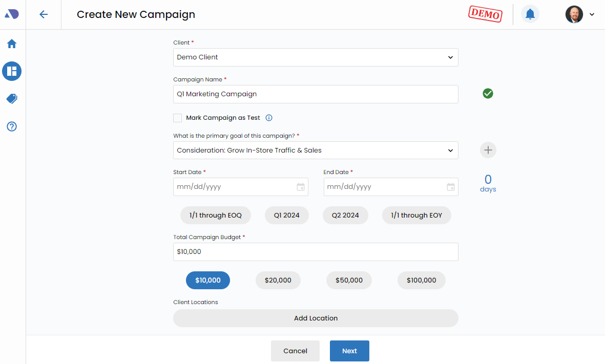Open the help question mark icon
This screenshot has height=364, width=605.
[12, 126]
